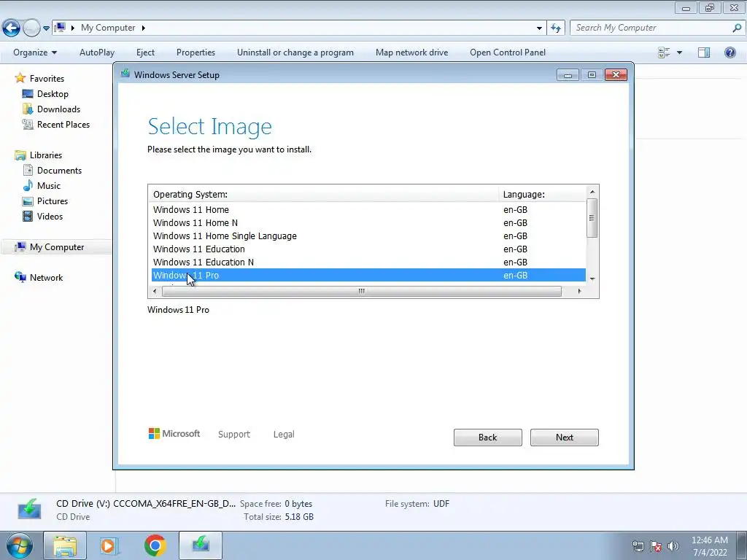Viewport: 747px width, 560px height.
Task: Launch Windows Media Player from taskbar
Action: click(x=109, y=545)
